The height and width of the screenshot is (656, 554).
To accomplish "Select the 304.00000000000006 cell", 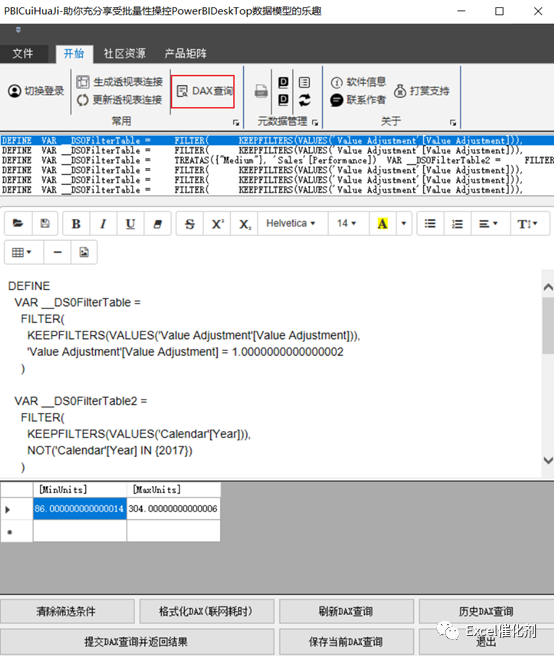I will pos(173,509).
